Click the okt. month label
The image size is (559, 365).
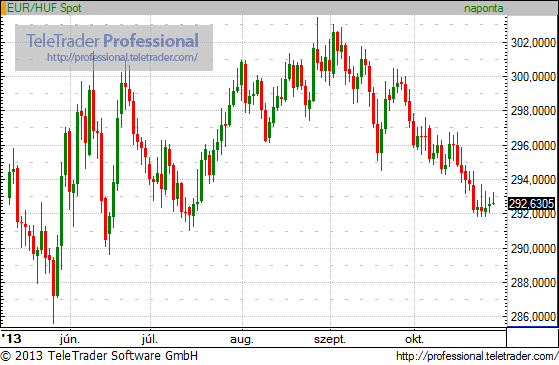tap(414, 339)
